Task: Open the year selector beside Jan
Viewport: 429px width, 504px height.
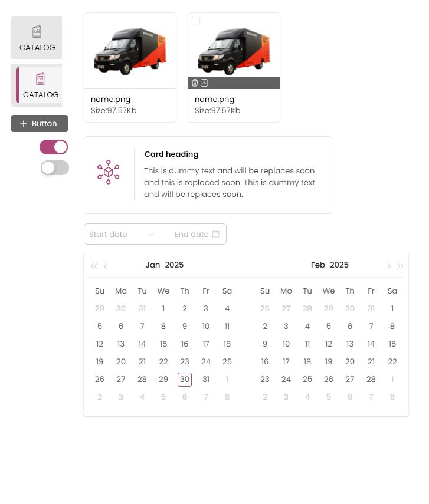Action: coord(174,265)
